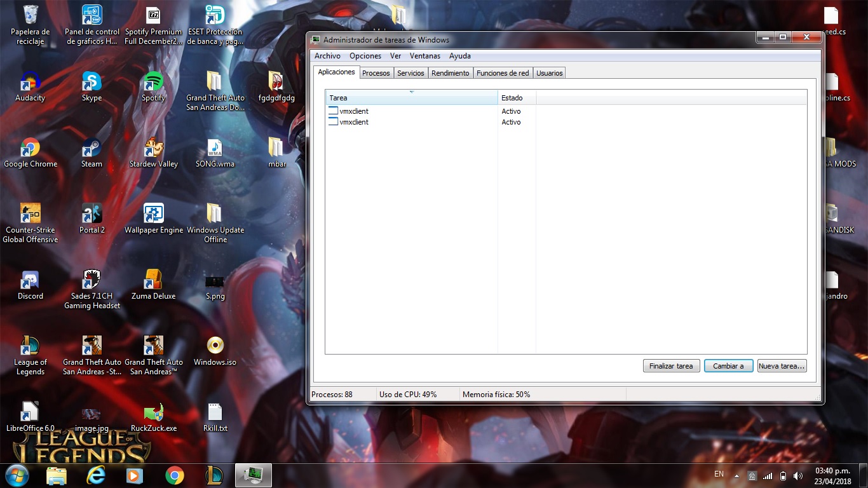Open Audacity from the desktop
The height and width of the screenshot is (488, 868).
(29, 86)
